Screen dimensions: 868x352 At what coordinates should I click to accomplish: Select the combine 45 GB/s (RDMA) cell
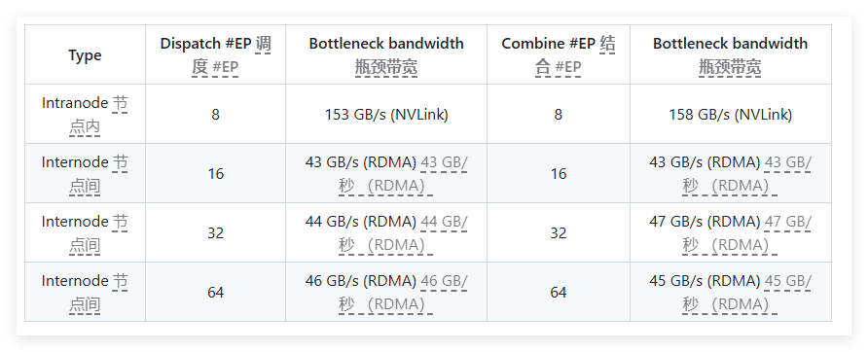pyautogui.click(x=730, y=292)
